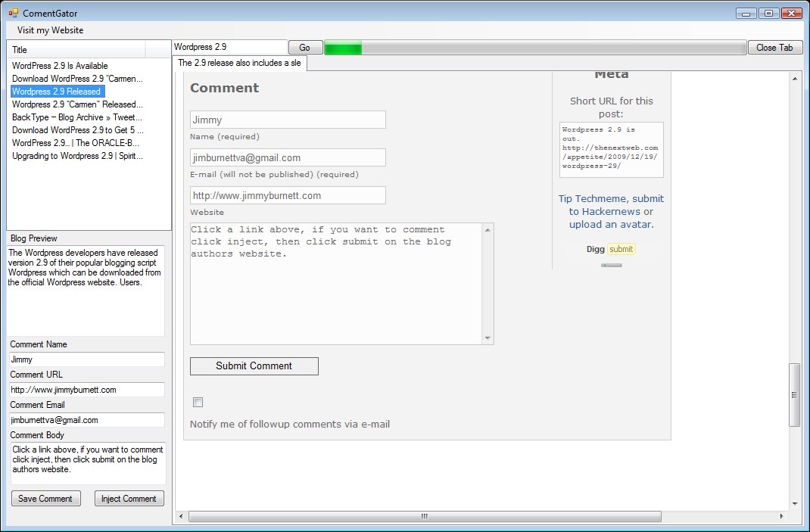Click the comment textarea scroll up arrow
The height and width of the screenshot is (532, 810).
coord(488,230)
